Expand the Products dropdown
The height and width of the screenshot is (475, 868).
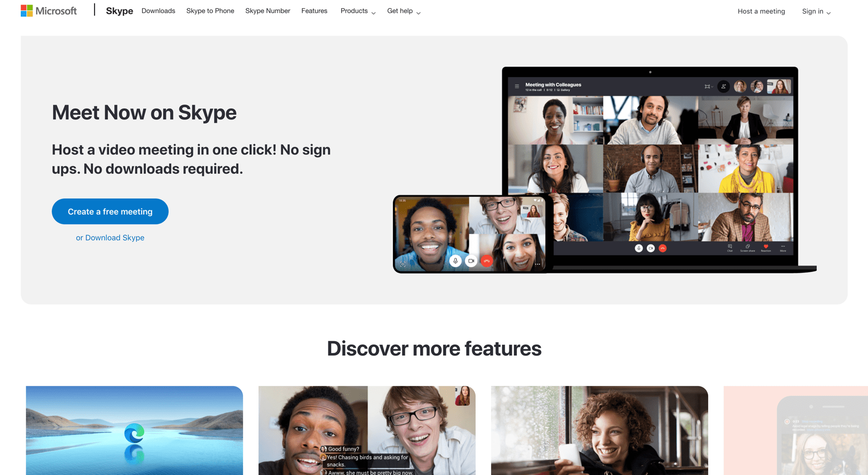pos(358,11)
